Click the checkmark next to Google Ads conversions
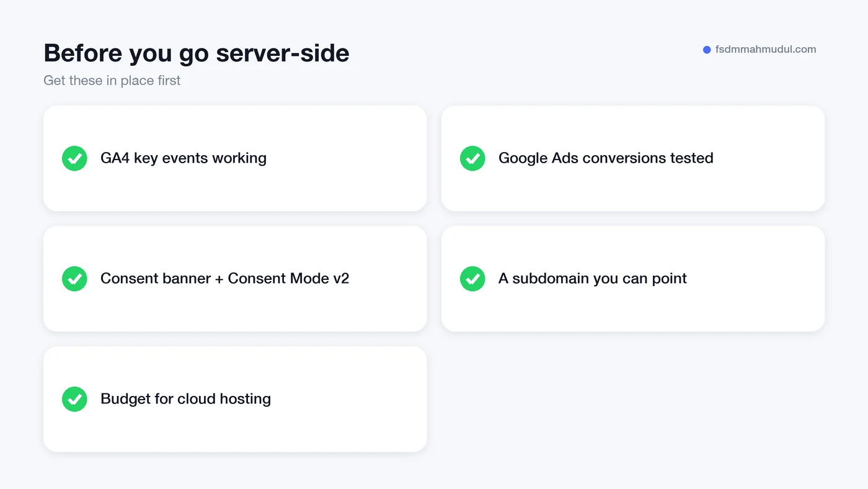Screen dimensions: 868x489 tap(472, 158)
